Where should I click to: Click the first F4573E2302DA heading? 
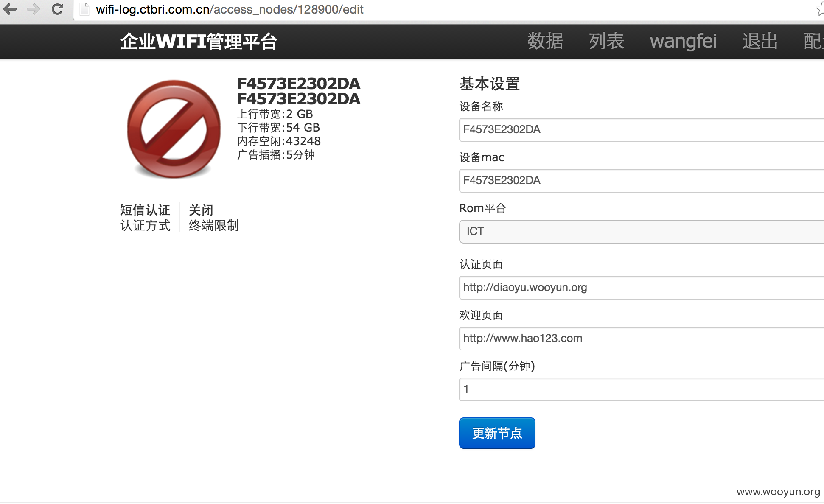(x=299, y=83)
